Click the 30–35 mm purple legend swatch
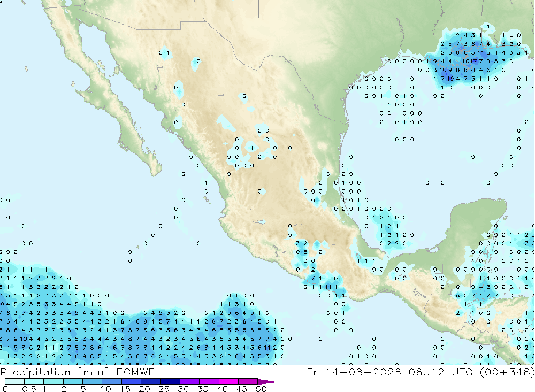 190,381
